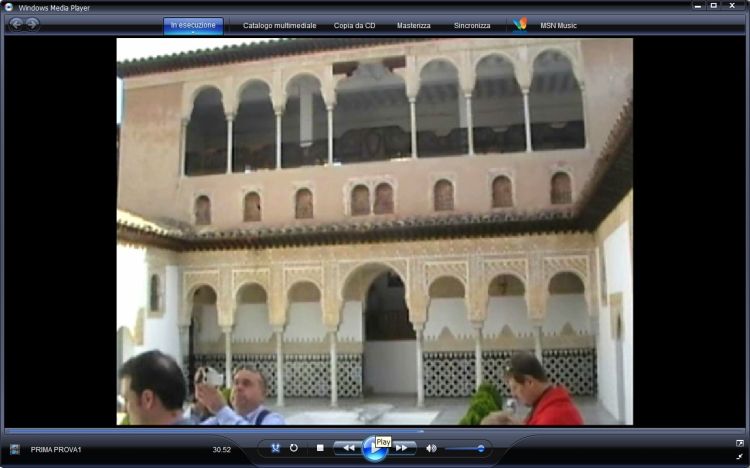Click the Windows Media Player title bar icon
Screen dimensions: 750x468
pyautogui.click(x=8, y=7)
